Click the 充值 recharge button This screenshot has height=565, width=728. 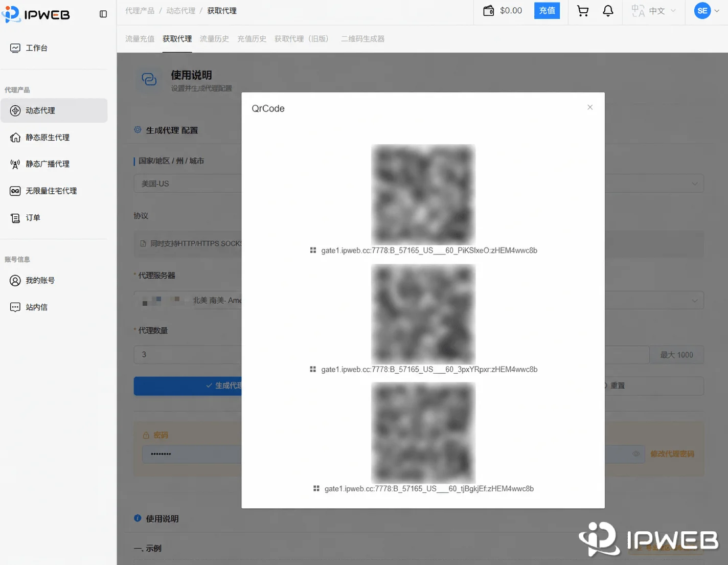pyautogui.click(x=547, y=11)
